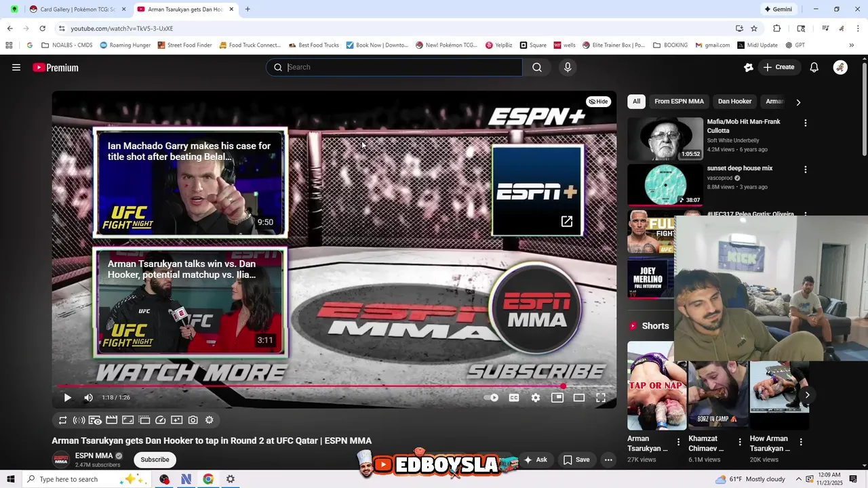868x488 pixels.
Task: Open the YouTube guide hamburger menu
Action: (x=16, y=67)
